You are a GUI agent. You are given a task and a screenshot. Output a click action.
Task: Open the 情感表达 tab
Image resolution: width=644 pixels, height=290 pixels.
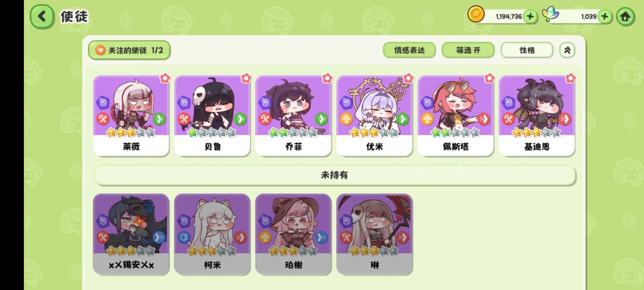point(410,50)
